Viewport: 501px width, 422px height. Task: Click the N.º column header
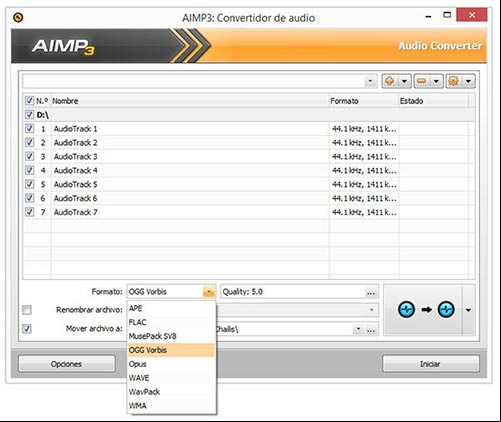click(x=42, y=101)
